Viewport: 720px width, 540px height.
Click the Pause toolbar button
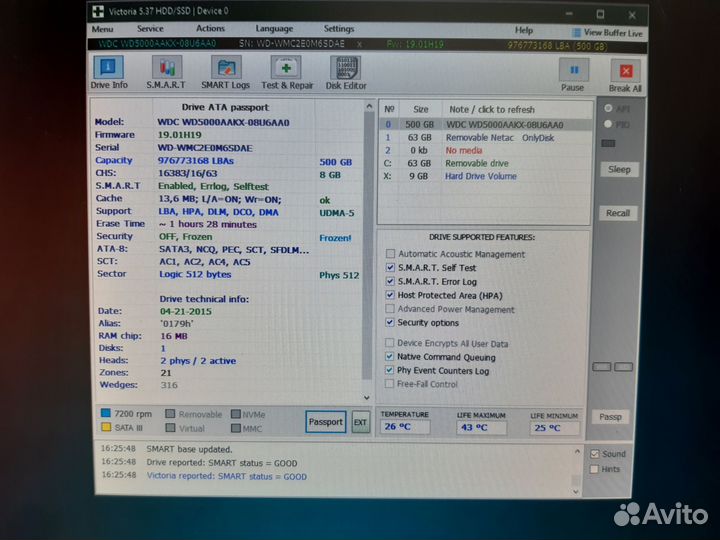pos(573,75)
